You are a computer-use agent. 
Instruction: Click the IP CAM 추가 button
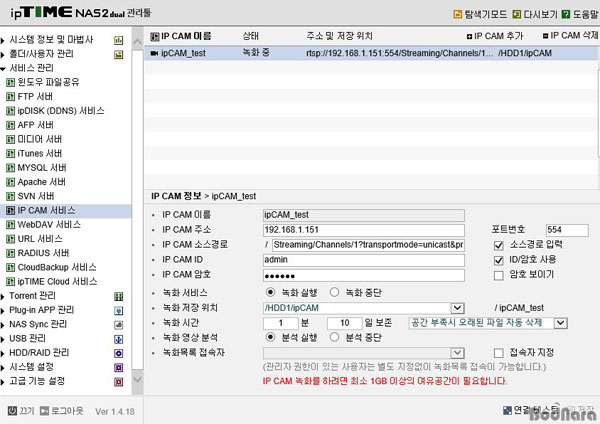click(x=500, y=35)
